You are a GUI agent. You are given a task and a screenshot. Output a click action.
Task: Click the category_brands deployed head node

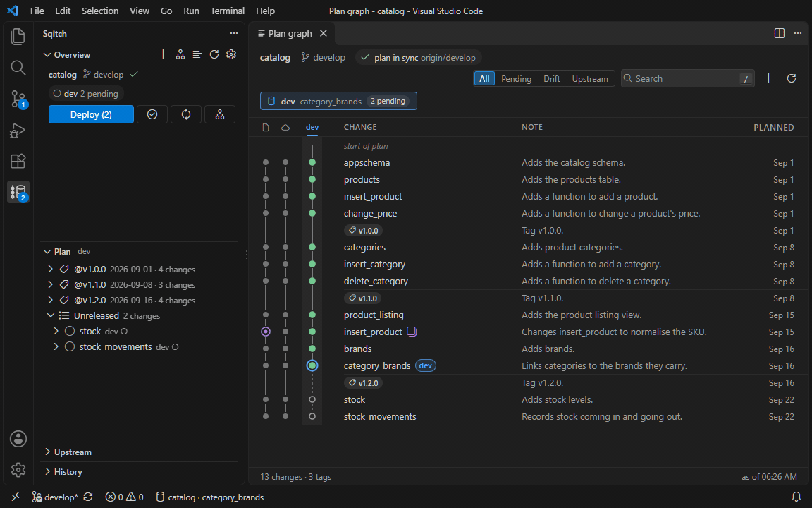point(312,365)
